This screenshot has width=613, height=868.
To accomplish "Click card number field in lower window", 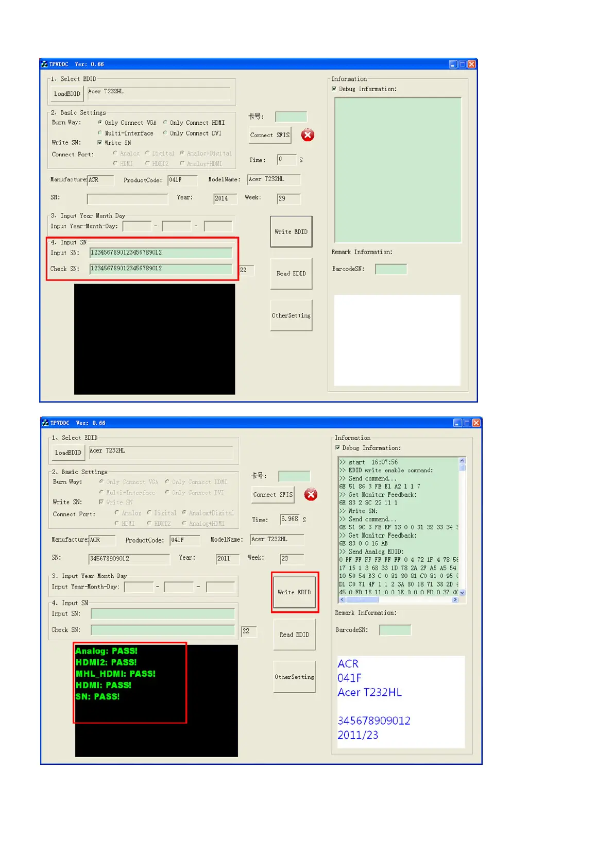I will (x=294, y=476).
